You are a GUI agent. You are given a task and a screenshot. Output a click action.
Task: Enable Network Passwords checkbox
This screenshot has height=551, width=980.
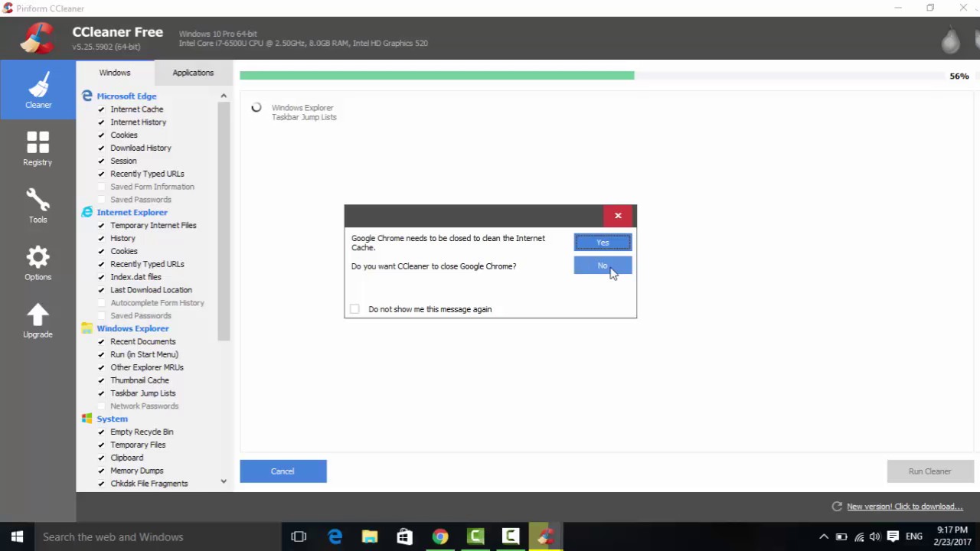[101, 406]
